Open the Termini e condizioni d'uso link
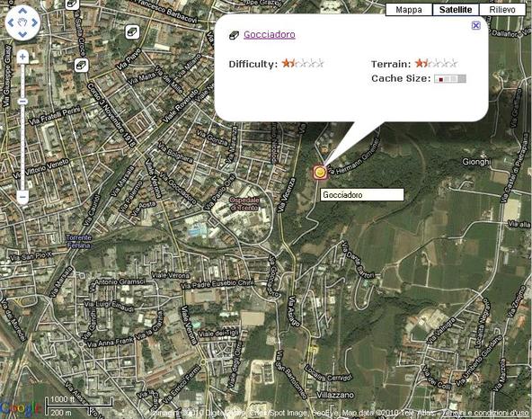This screenshot has height=419, width=532. [x=484, y=413]
